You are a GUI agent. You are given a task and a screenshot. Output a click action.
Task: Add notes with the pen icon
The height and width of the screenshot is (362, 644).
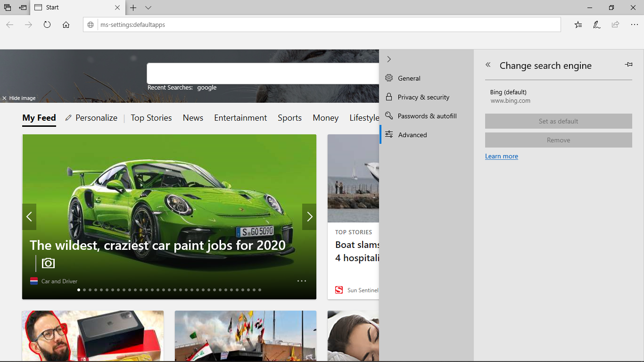tap(597, 25)
